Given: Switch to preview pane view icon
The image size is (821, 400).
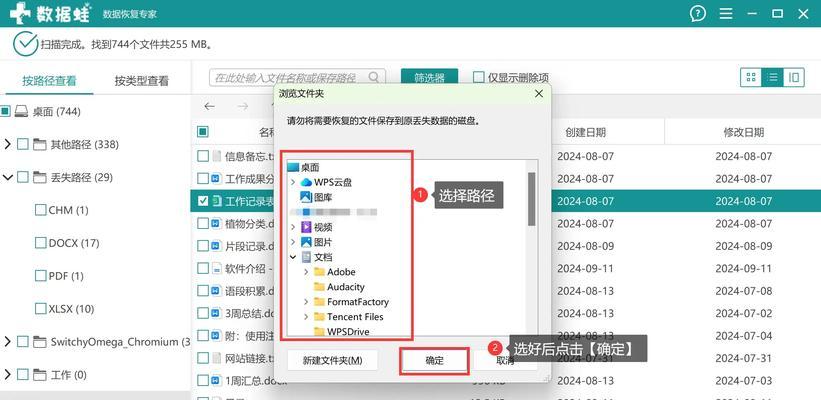Looking at the screenshot, I should pyautogui.click(x=794, y=78).
